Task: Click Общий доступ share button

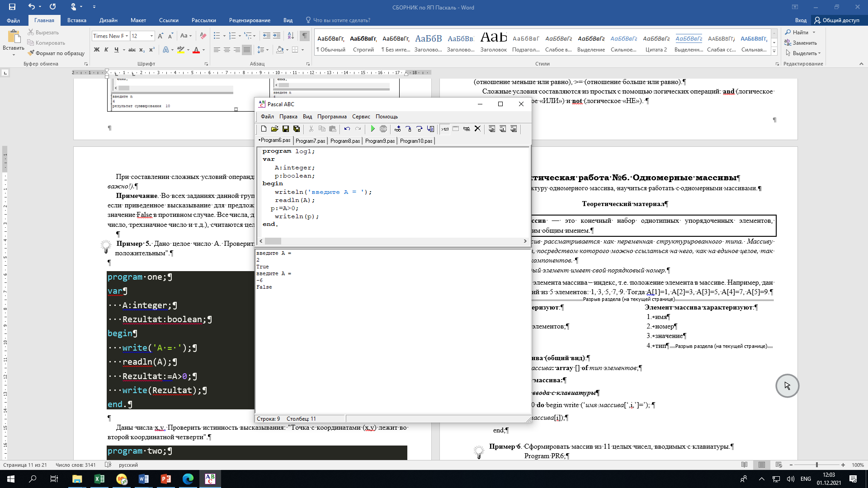Action: tap(837, 20)
